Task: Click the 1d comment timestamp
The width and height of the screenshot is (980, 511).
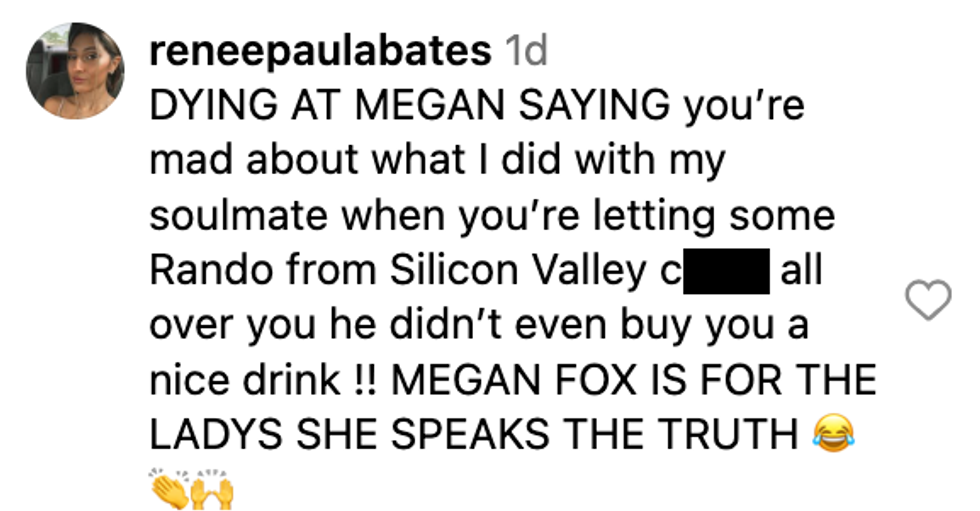Action: 527,50
